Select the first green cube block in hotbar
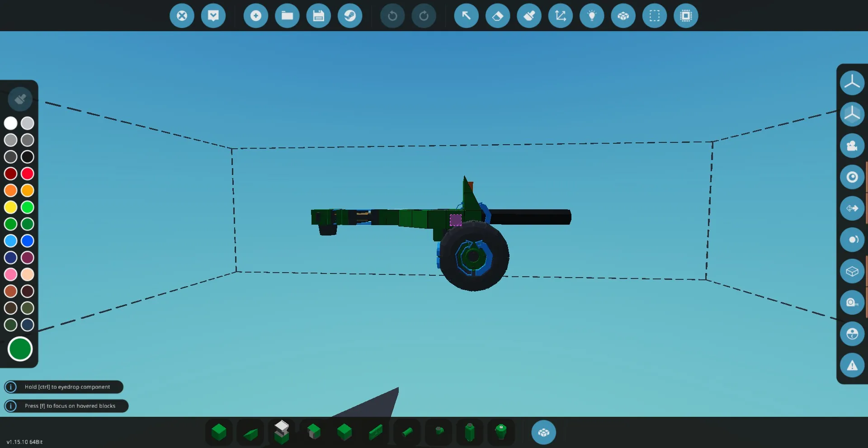Screen dimensions: 868x448 219,432
